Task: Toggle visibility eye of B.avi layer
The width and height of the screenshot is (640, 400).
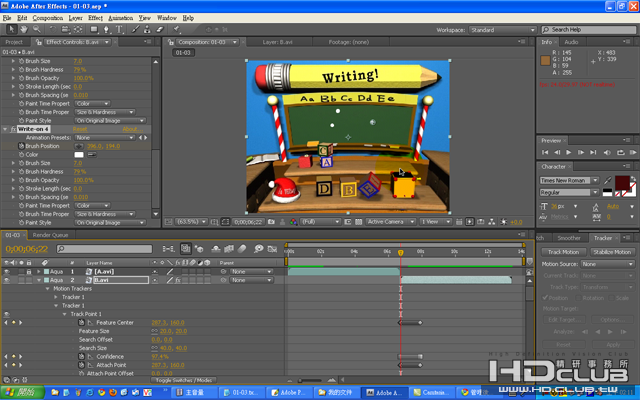Action: pyautogui.click(x=7, y=280)
